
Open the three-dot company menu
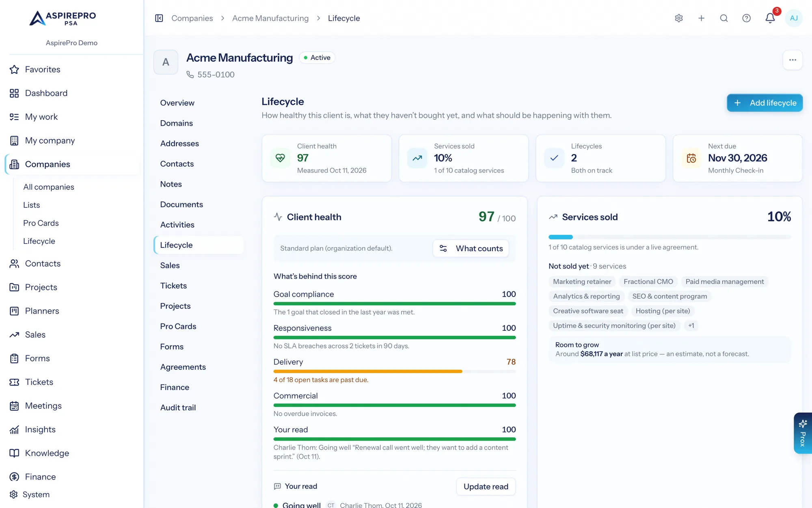coord(793,60)
